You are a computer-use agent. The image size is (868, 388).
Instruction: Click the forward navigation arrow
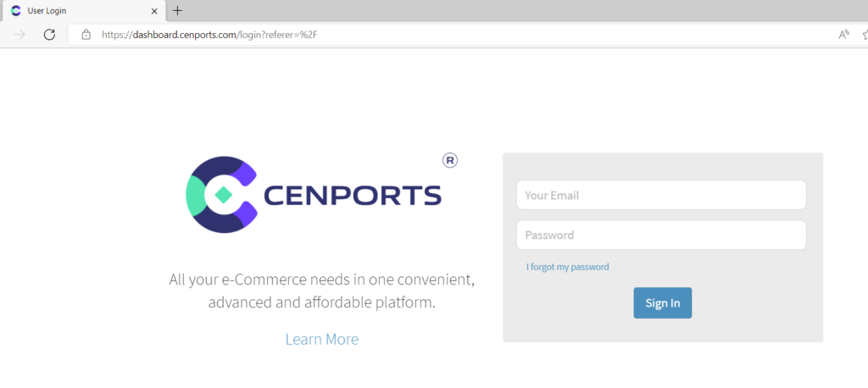20,35
